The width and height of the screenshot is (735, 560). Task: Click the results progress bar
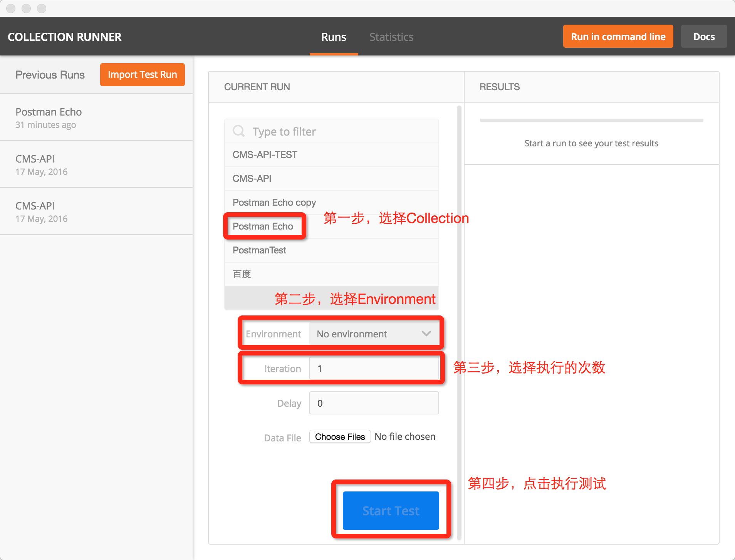(x=591, y=120)
